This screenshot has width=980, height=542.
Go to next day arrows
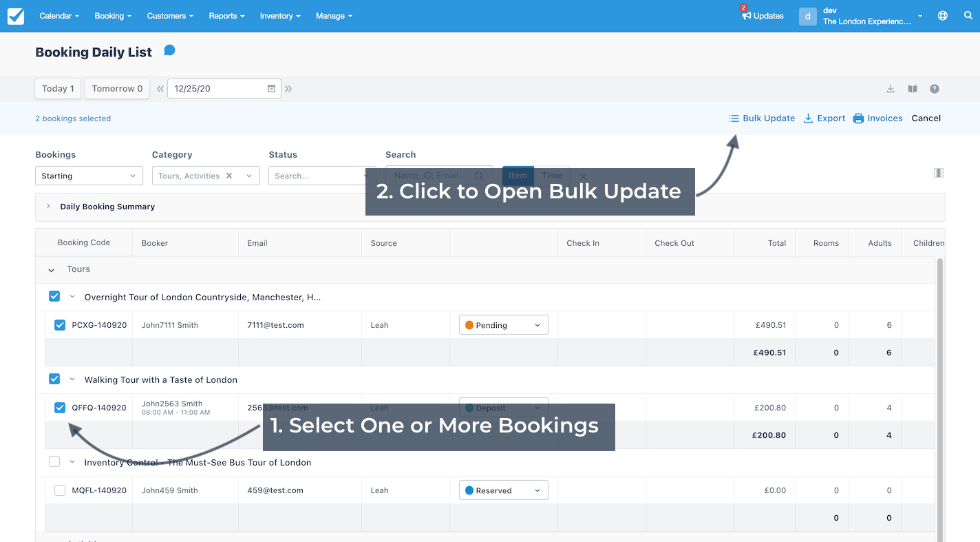tap(288, 89)
